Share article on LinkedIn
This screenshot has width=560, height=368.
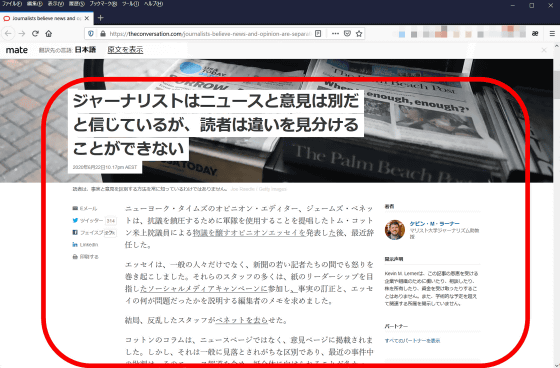point(85,245)
